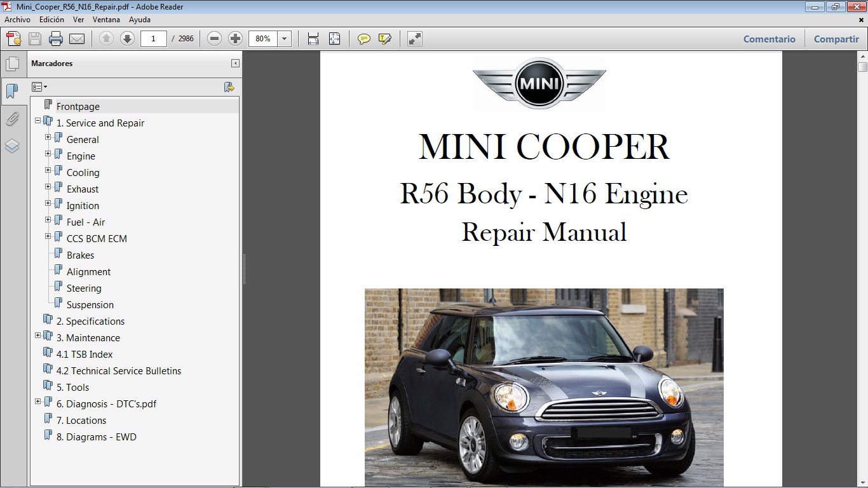
Task: Click the page number input field
Action: 153,39
